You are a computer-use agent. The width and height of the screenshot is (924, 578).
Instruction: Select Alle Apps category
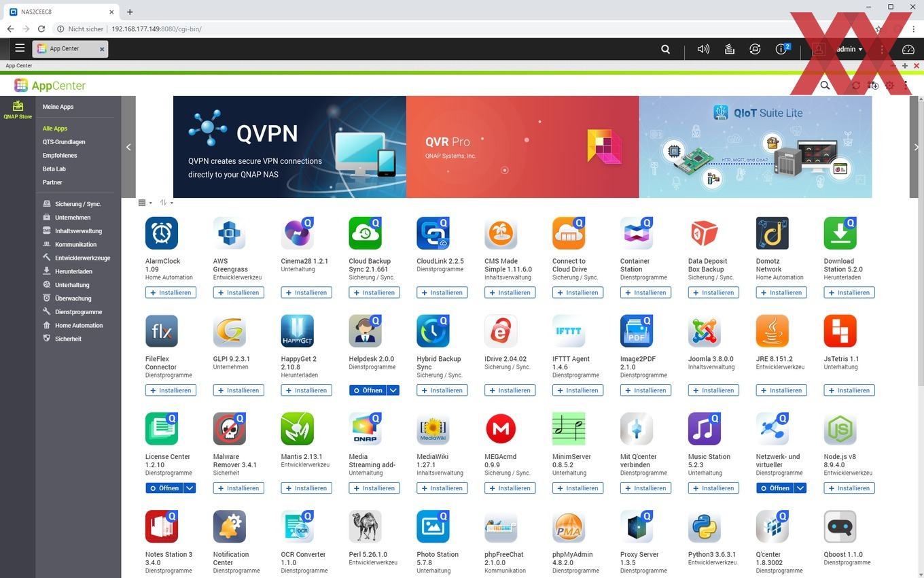pyautogui.click(x=55, y=129)
